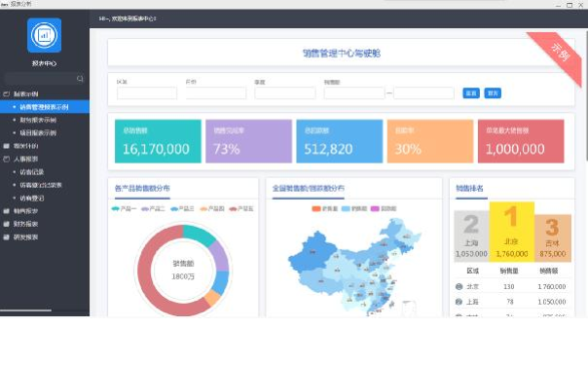Toggle the purple 回款额 map legend item
The image size is (588, 365).
tap(384, 208)
